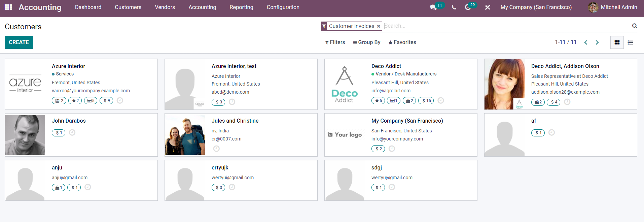This screenshot has height=222, width=644.
Task: Switch to Kanban view
Action: click(617, 42)
